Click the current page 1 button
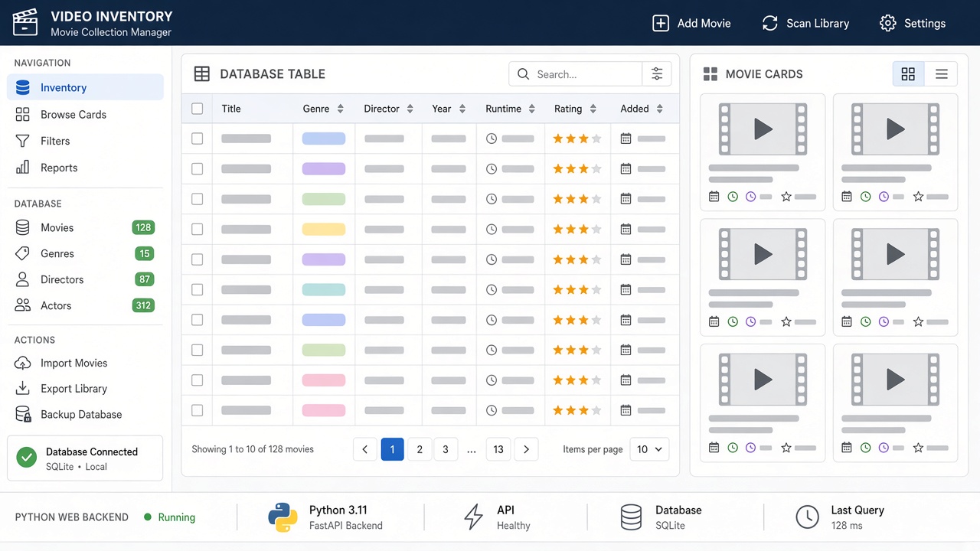 click(x=392, y=449)
